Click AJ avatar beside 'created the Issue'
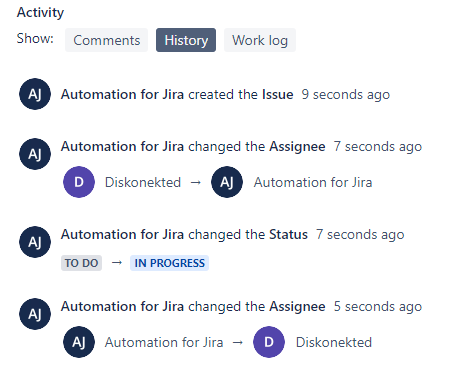 tap(35, 94)
